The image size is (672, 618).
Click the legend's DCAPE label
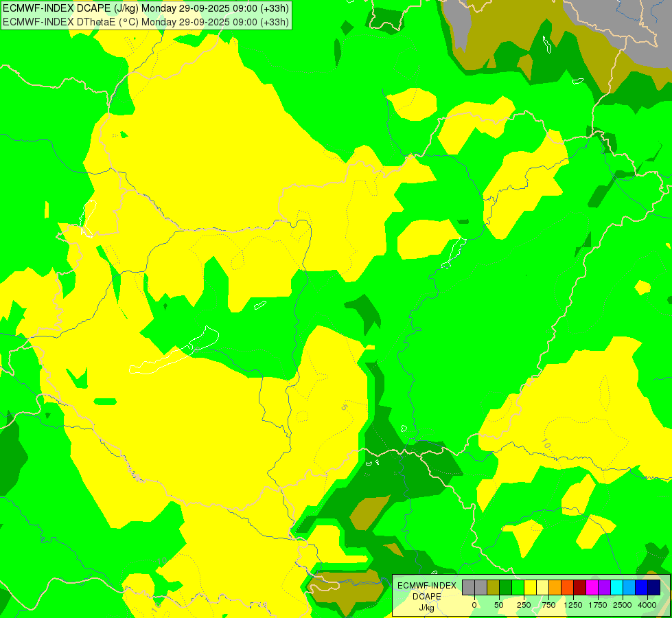click(x=427, y=597)
